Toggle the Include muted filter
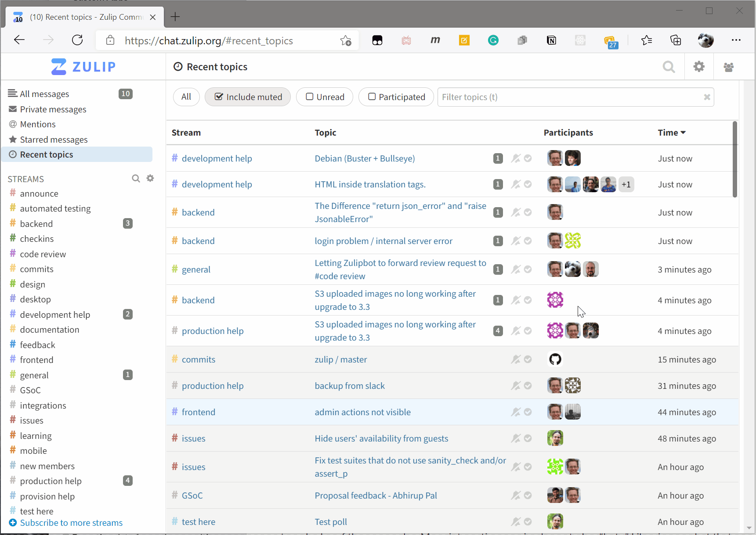 (248, 97)
